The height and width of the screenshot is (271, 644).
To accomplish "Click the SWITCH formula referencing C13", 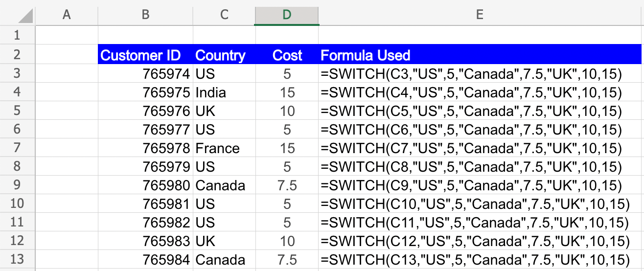I will point(480,259).
